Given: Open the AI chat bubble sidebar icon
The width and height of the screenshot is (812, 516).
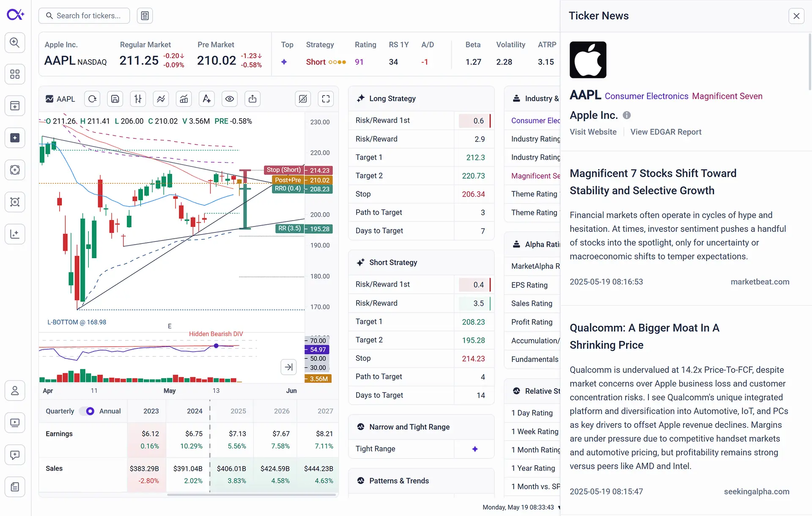Looking at the screenshot, I should point(15,455).
